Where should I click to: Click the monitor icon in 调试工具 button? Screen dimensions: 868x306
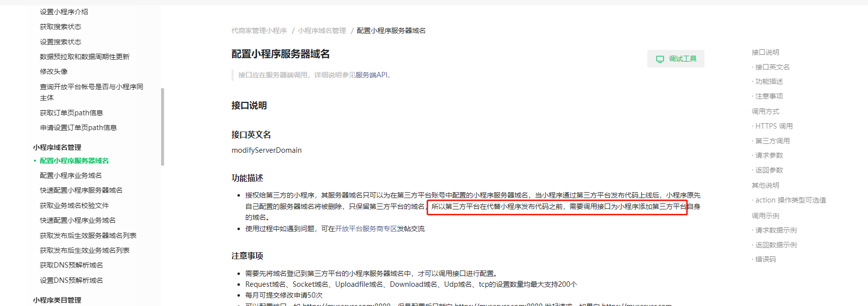click(x=660, y=59)
